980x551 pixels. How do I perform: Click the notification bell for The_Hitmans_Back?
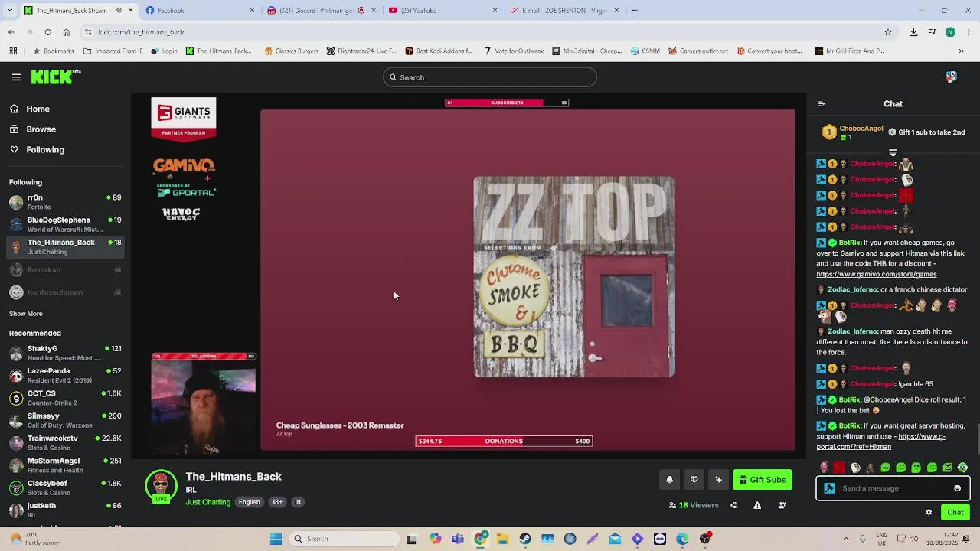point(669,480)
